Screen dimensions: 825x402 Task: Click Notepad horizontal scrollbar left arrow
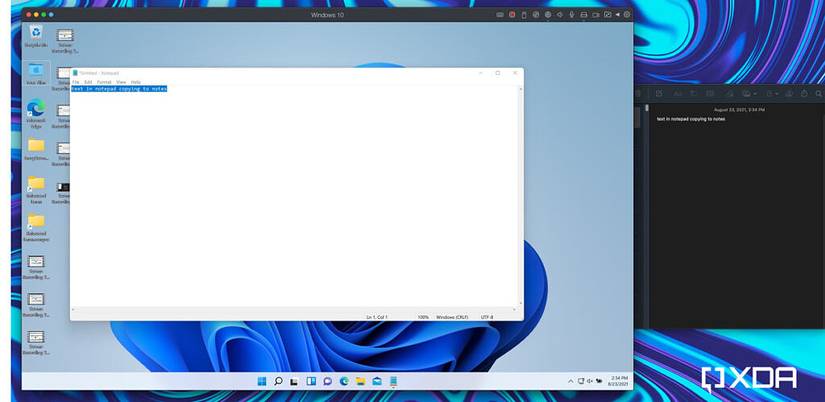point(73,310)
